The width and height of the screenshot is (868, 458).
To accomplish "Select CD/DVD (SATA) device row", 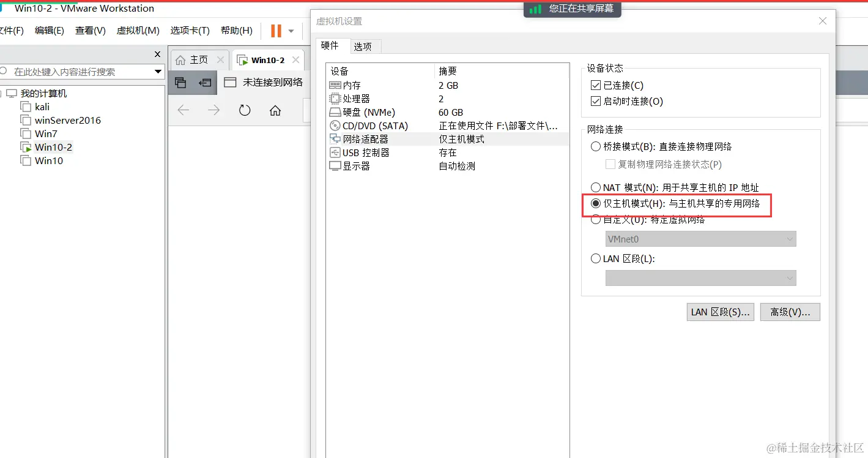I will point(447,126).
